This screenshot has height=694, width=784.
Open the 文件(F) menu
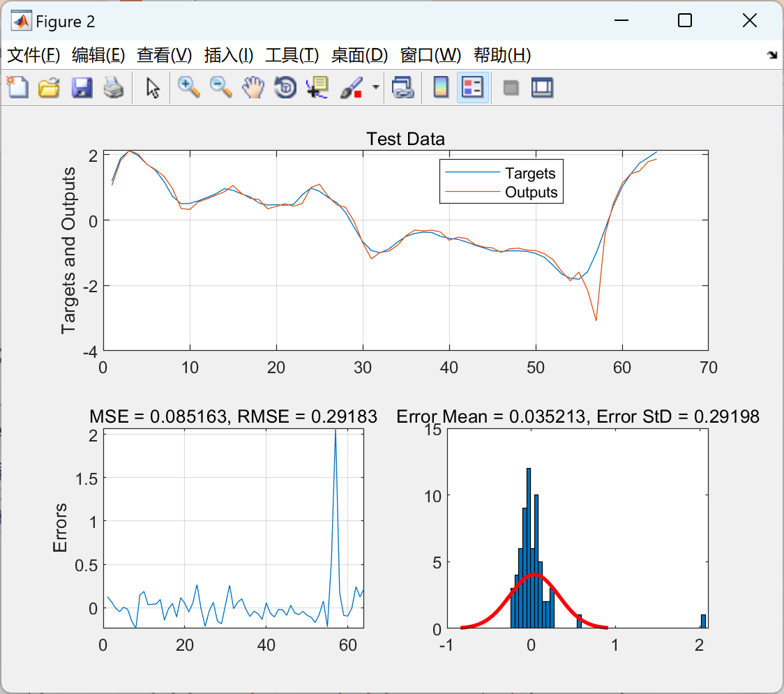pos(33,55)
